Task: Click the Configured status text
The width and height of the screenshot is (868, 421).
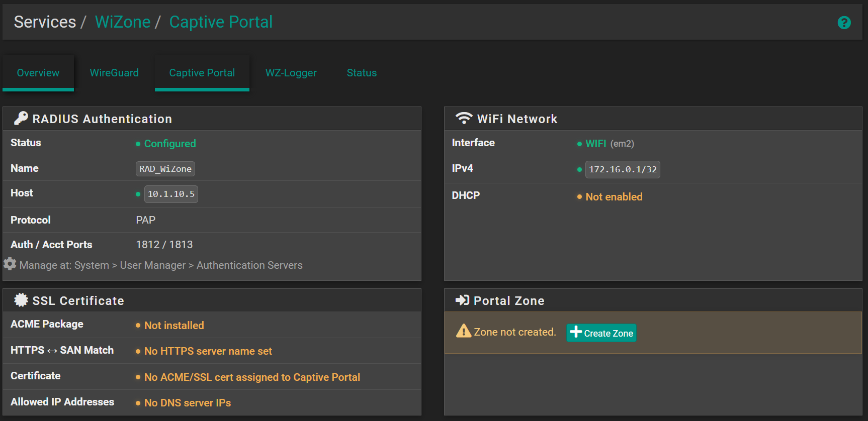Action: pyautogui.click(x=170, y=144)
